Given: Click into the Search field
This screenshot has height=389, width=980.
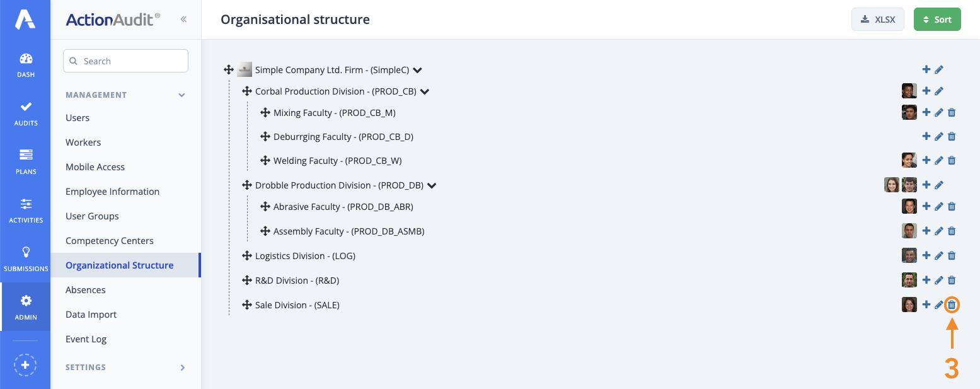Looking at the screenshot, I should (125, 61).
